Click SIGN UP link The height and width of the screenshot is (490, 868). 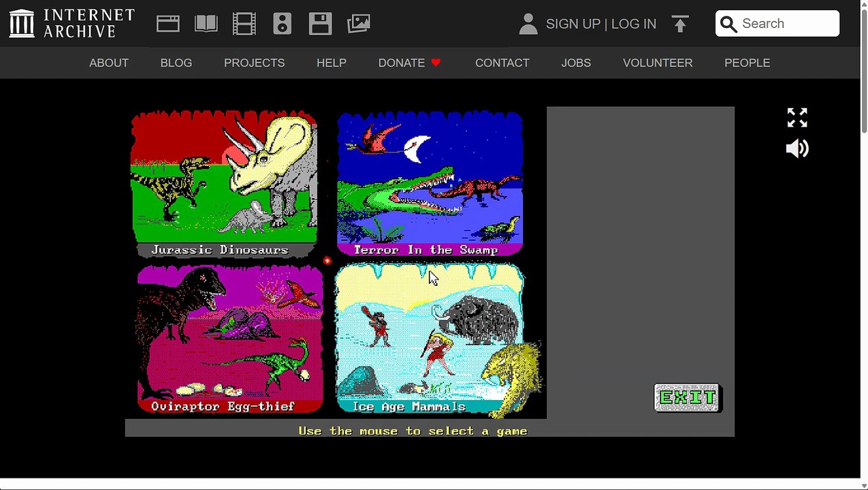(x=573, y=24)
